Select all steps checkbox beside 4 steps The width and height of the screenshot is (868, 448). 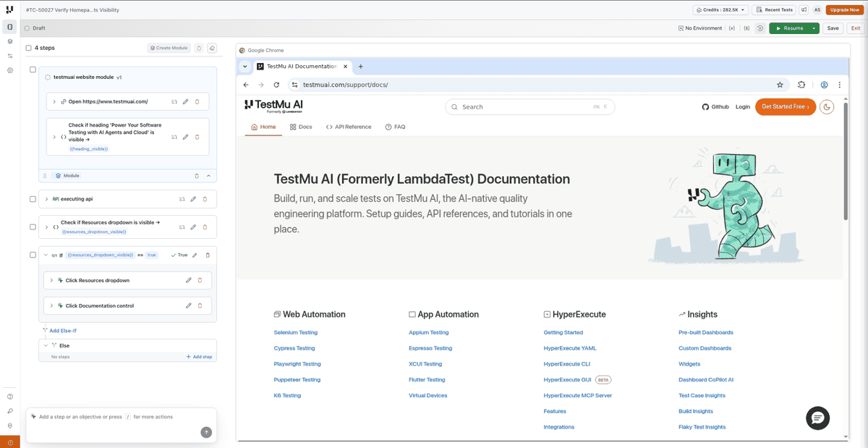(x=29, y=48)
